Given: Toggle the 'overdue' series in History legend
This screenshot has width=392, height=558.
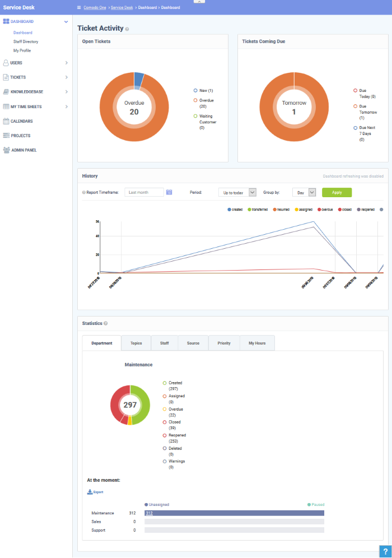Looking at the screenshot, I should pyautogui.click(x=325, y=210).
